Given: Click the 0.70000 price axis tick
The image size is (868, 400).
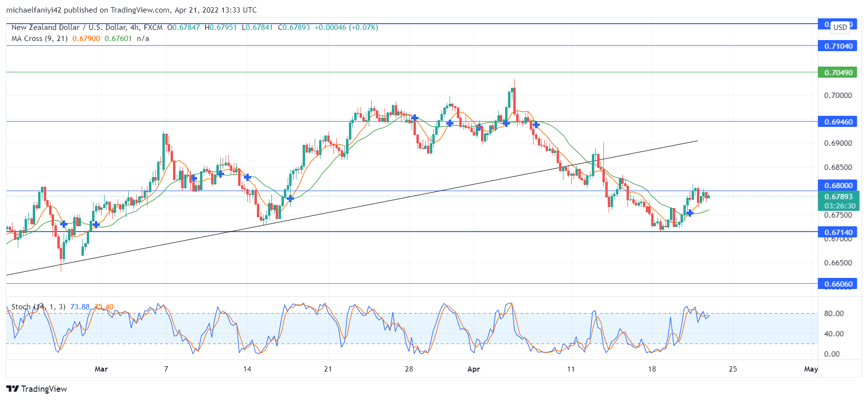Looking at the screenshot, I should [x=838, y=96].
